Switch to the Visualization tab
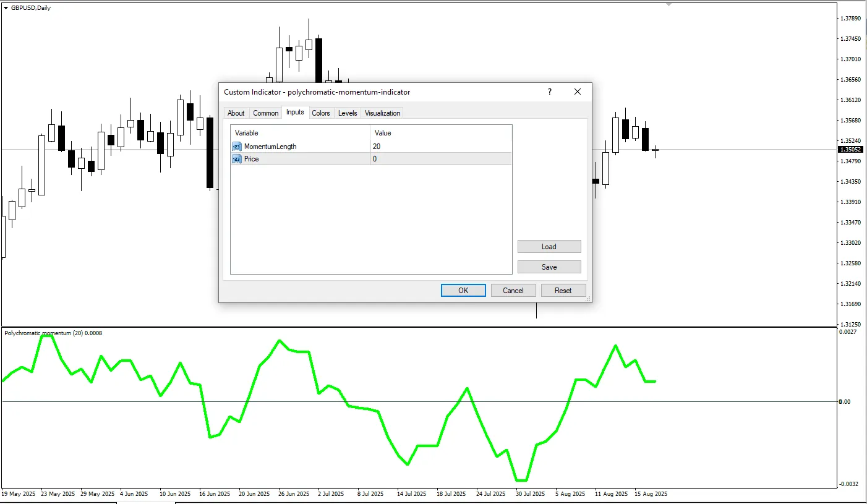This screenshot has height=504, width=867. (x=382, y=113)
